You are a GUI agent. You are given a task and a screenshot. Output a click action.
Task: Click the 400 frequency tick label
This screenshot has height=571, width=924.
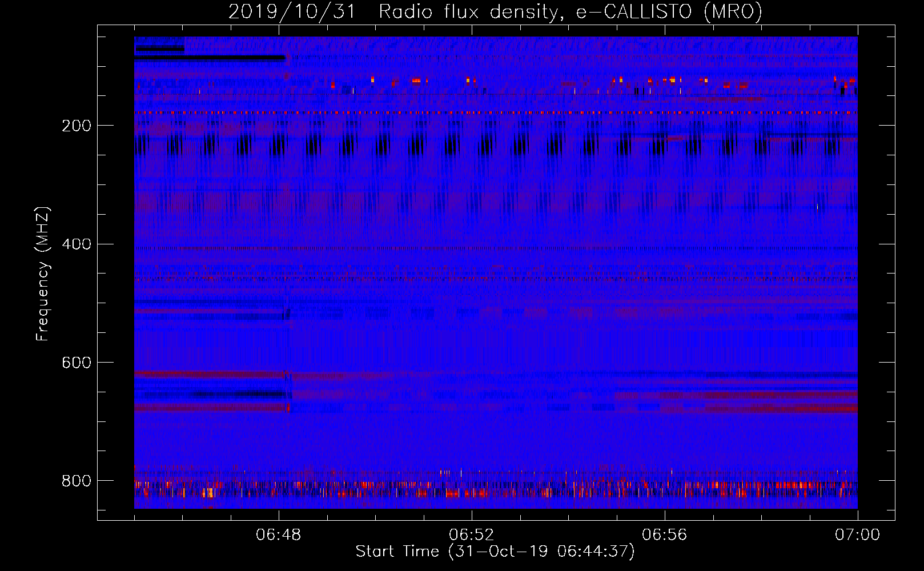tap(77, 244)
